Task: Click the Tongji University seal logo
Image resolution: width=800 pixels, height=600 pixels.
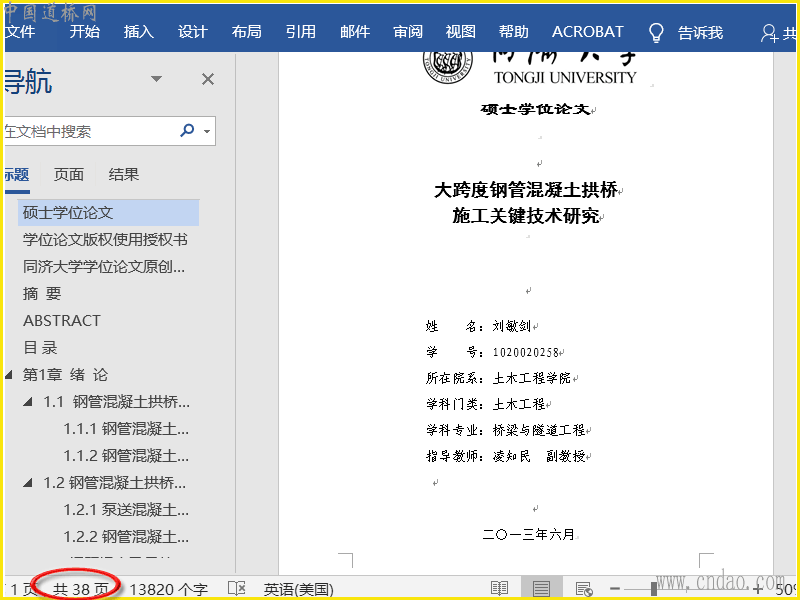Action: click(x=447, y=64)
